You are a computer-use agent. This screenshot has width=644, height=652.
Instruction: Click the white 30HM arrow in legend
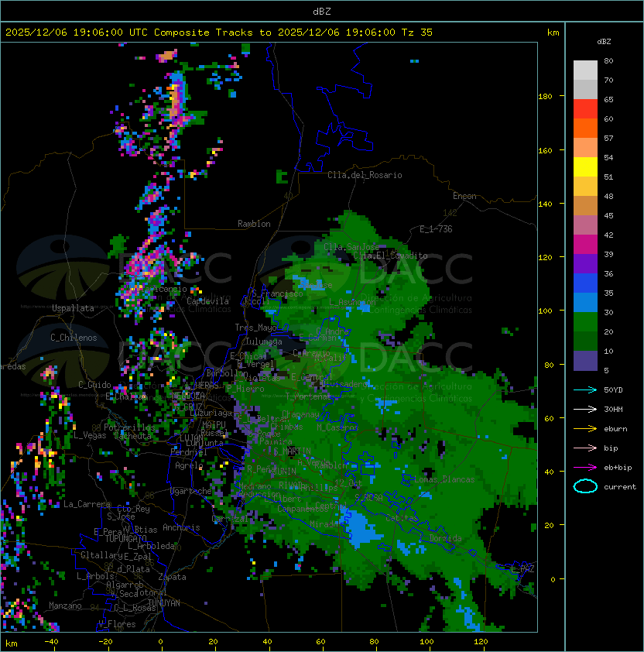(585, 409)
